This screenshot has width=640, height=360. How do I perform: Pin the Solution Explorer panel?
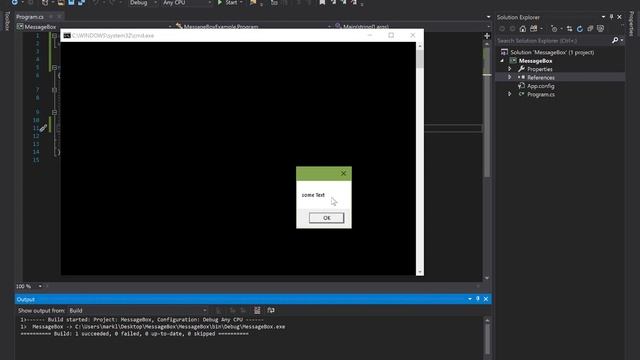click(x=611, y=17)
